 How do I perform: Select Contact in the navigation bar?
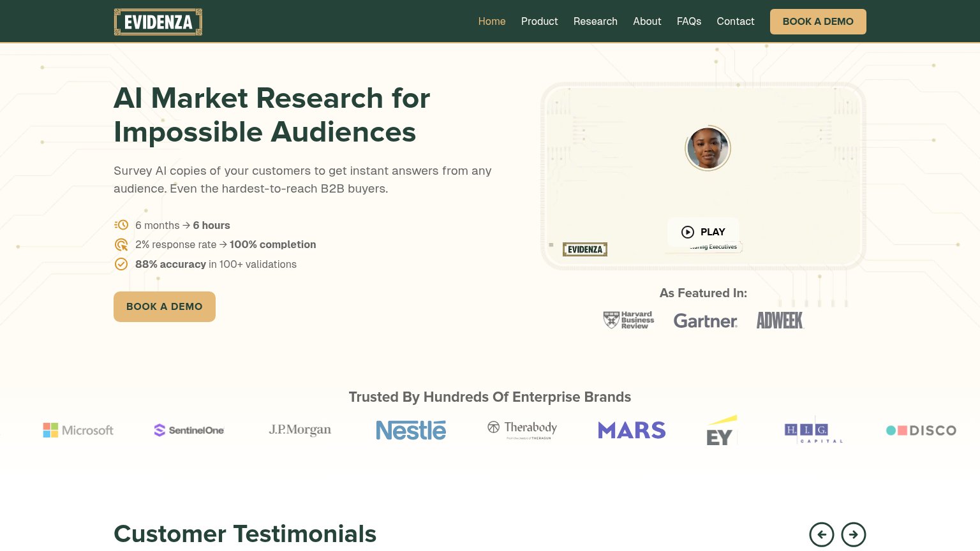coord(736,22)
